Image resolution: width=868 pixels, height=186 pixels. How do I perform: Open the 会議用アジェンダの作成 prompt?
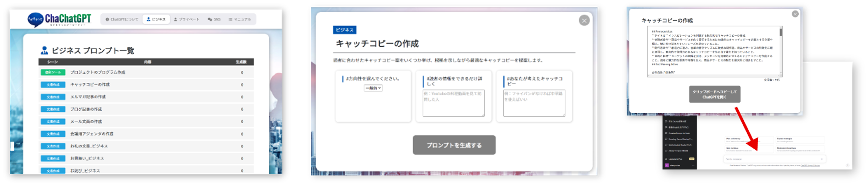pos(146,134)
